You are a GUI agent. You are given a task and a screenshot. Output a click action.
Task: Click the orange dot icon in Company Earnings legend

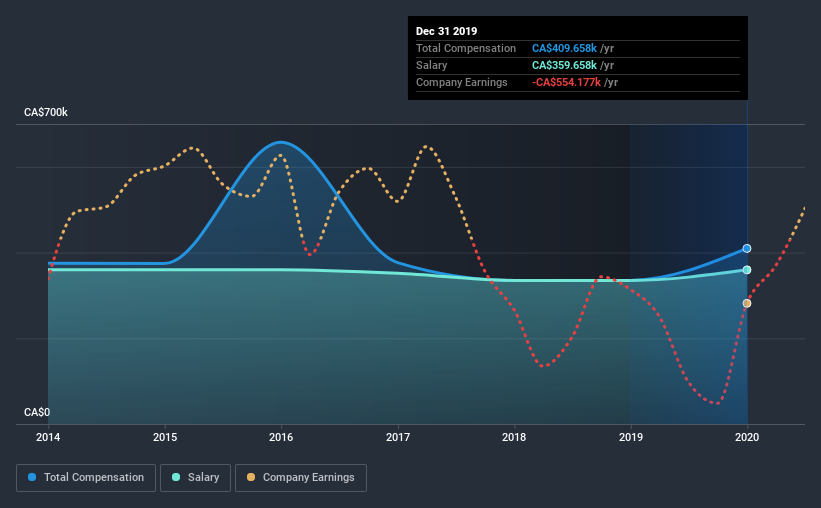(251, 477)
